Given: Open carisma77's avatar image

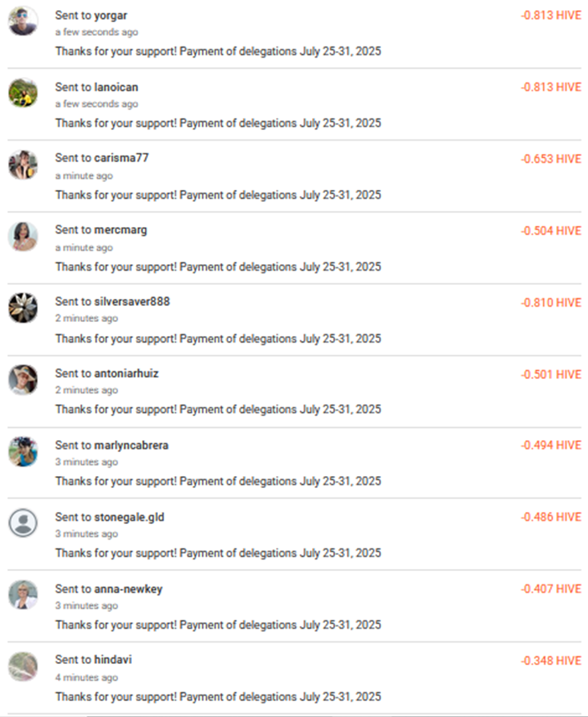Looking at the screenshot, I should [23, 165].
